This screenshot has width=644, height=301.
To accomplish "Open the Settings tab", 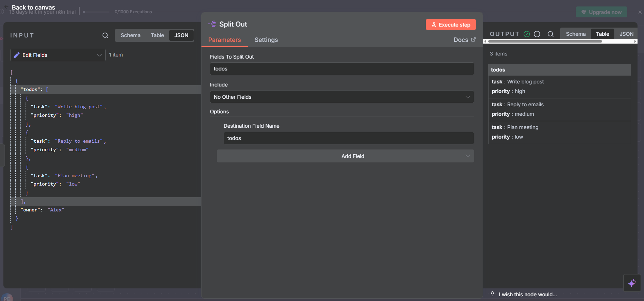I will [266, 40].
